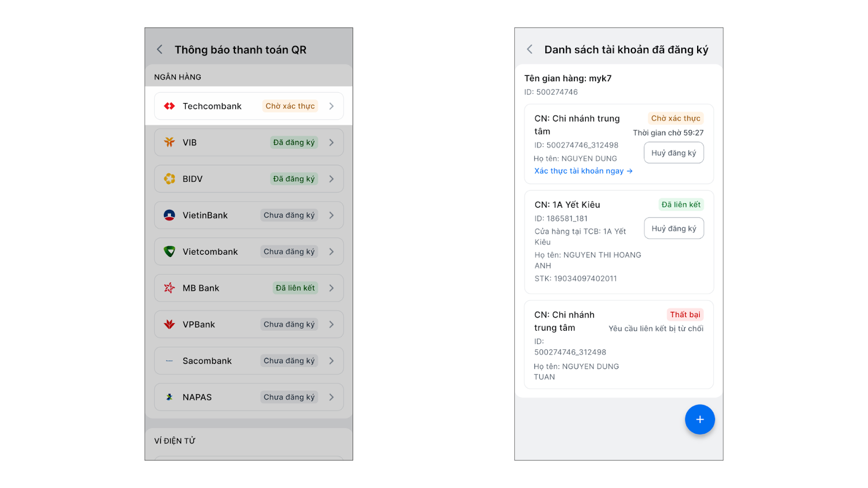This screenshot has width=868, height=488.
Task: Click the MB Bank star logo
Action: point(169,288)
